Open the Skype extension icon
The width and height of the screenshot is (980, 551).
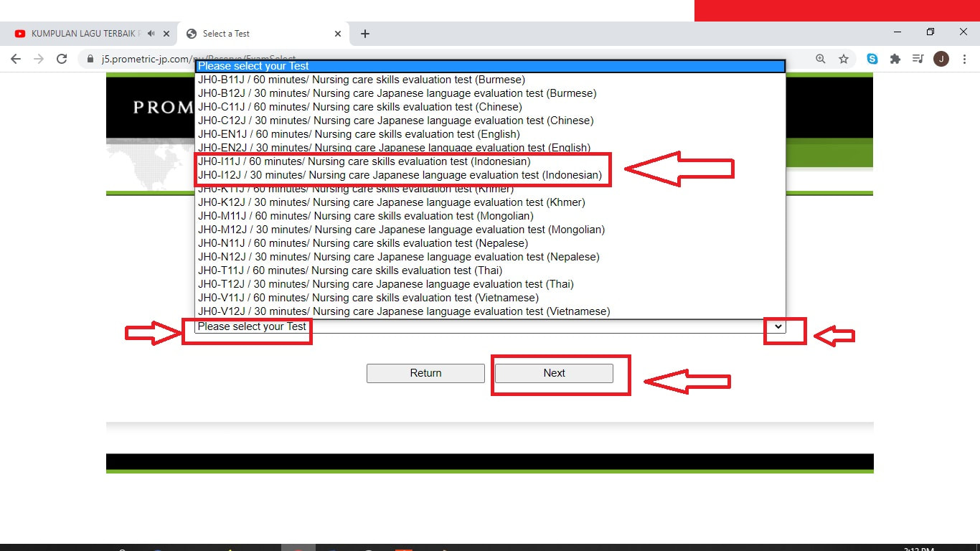pyautogui.click(x=872, y=59)
